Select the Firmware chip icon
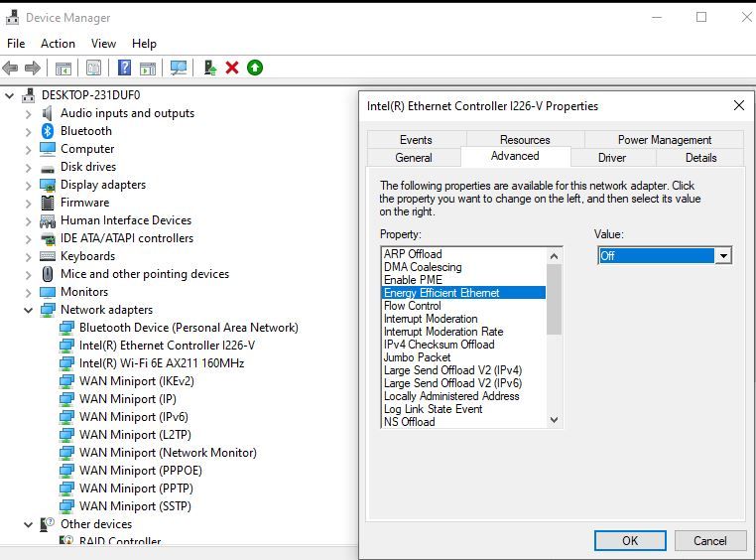This screenshot has width=756, height=560. pyautogui.click(x=48, y=203)
